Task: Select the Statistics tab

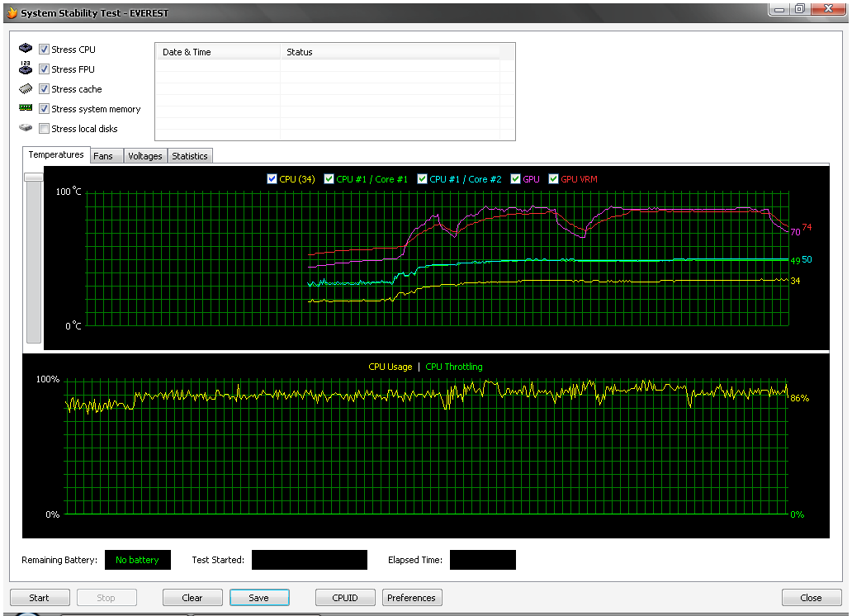Action: [190, 156]
